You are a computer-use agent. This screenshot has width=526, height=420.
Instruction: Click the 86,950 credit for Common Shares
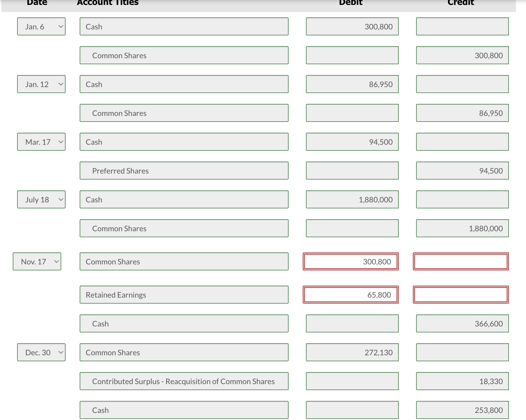[462, 113]
